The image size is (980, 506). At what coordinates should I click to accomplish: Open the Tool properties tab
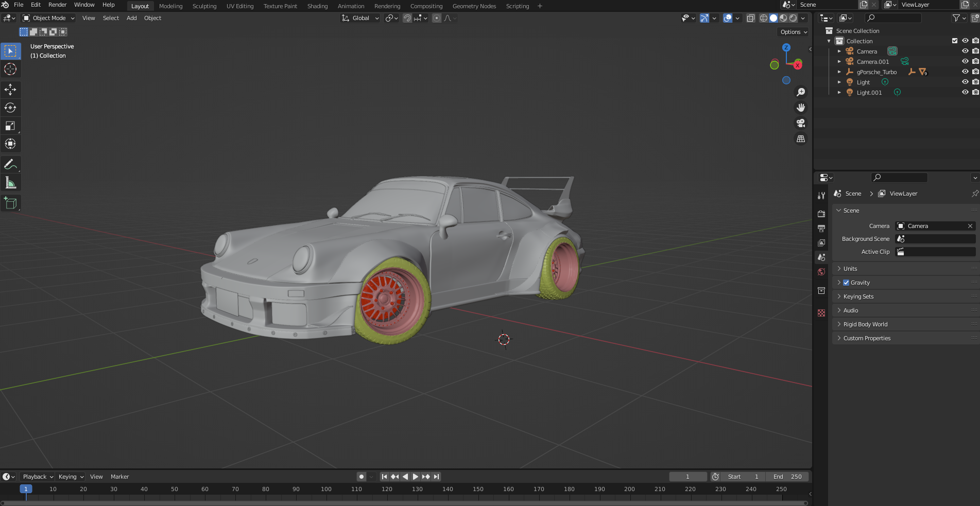tap(821, 196)
